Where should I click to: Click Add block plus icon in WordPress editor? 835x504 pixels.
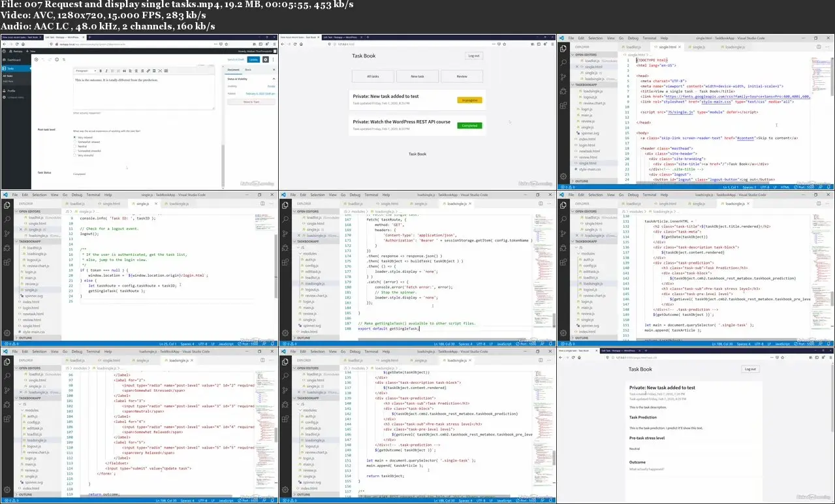36,59
